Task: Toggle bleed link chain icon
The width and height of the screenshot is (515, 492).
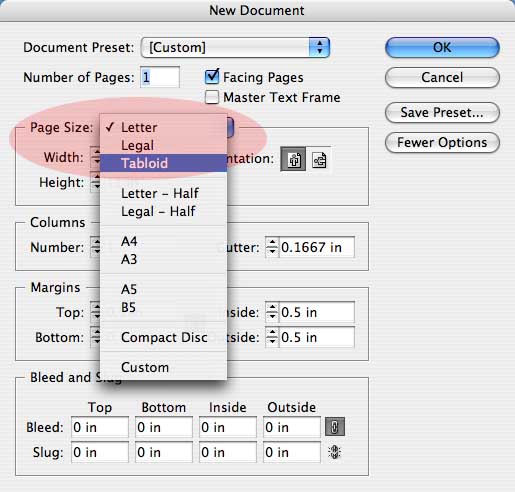Action: pyautogui.click(x=335, y=427)
